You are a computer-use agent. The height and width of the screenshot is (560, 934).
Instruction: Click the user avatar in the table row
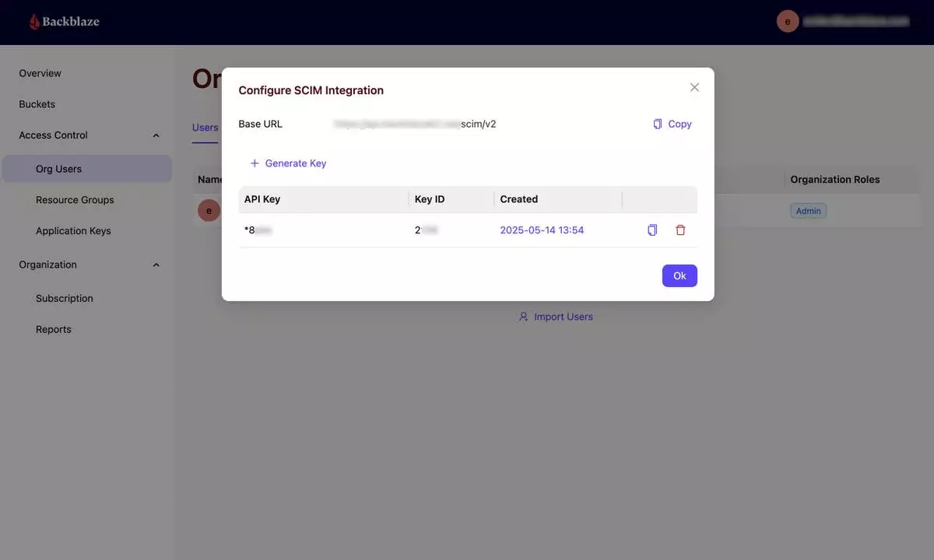tap(209, 210)
